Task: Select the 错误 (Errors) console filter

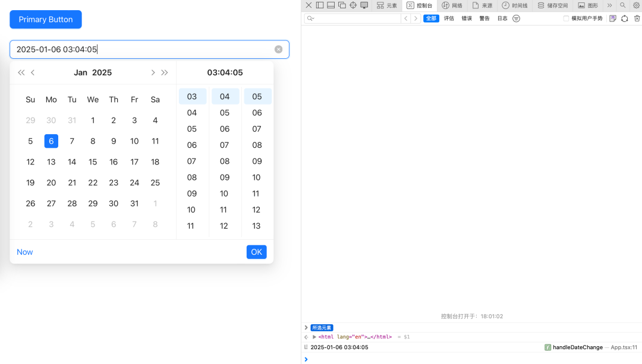Action: tap(467, 18)
